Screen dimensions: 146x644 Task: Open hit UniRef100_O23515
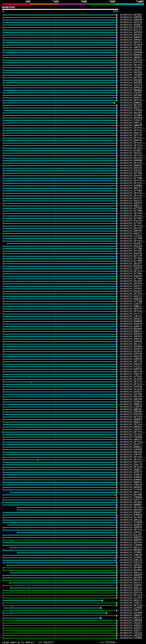click(x=131, y=45)
